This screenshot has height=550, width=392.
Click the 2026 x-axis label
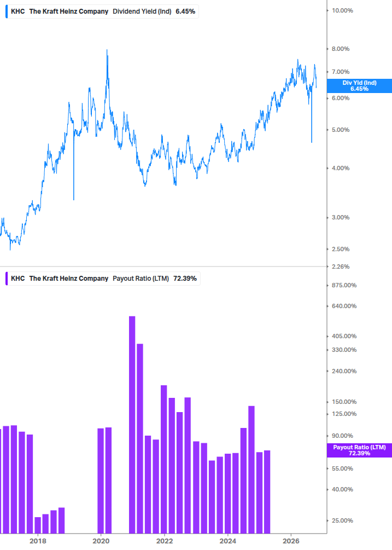click(291, 541)
